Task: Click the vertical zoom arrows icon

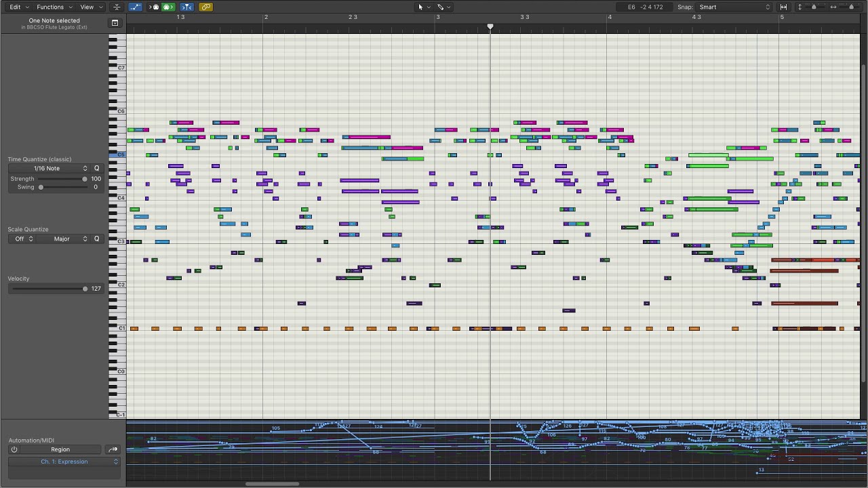Action: (x=800, y=7)
